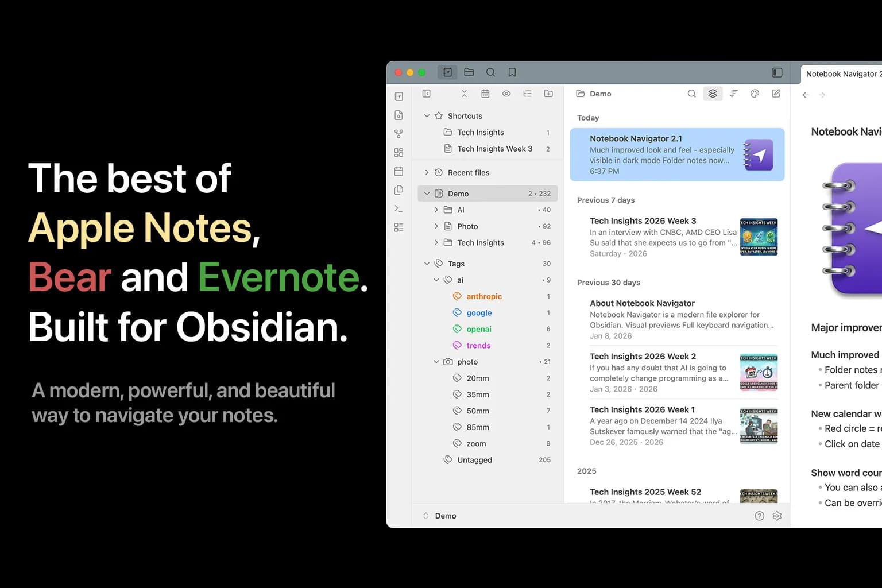The image size is (882, 588).
Task: Toggle show notes from subfolders layers icon
Action: (713, 94)
